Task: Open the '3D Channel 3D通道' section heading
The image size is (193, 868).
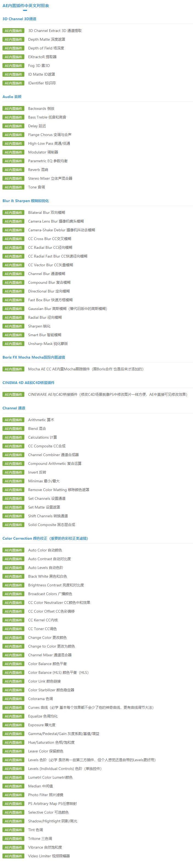Action: [19, 19]
